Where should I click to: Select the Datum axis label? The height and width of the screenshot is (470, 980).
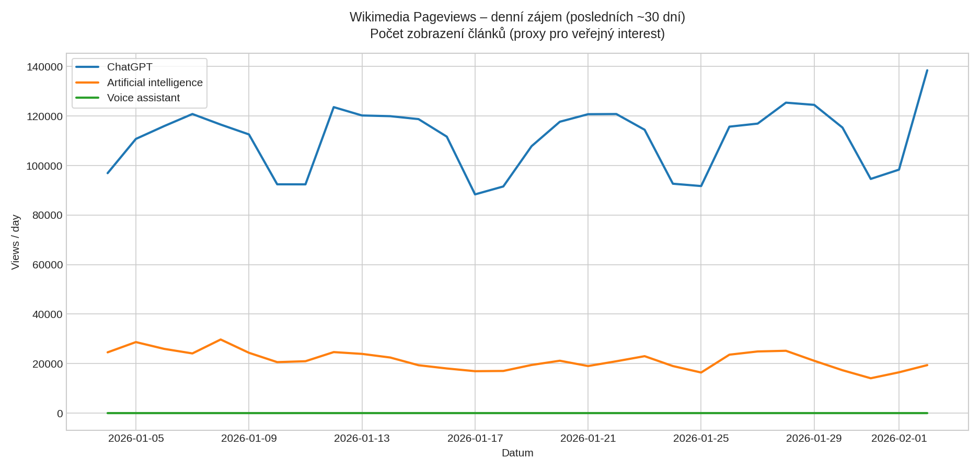pos(517,453)
